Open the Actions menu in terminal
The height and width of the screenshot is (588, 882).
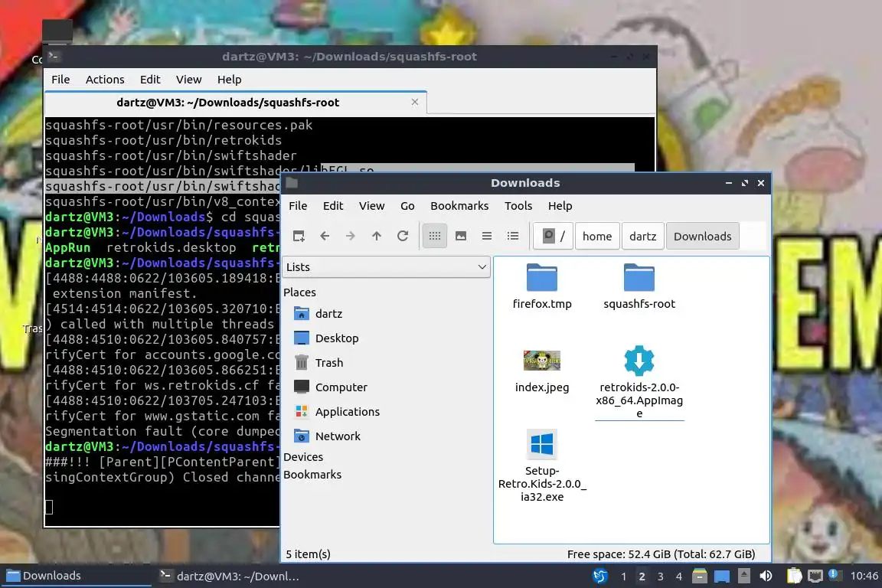(x=105, y=80)
